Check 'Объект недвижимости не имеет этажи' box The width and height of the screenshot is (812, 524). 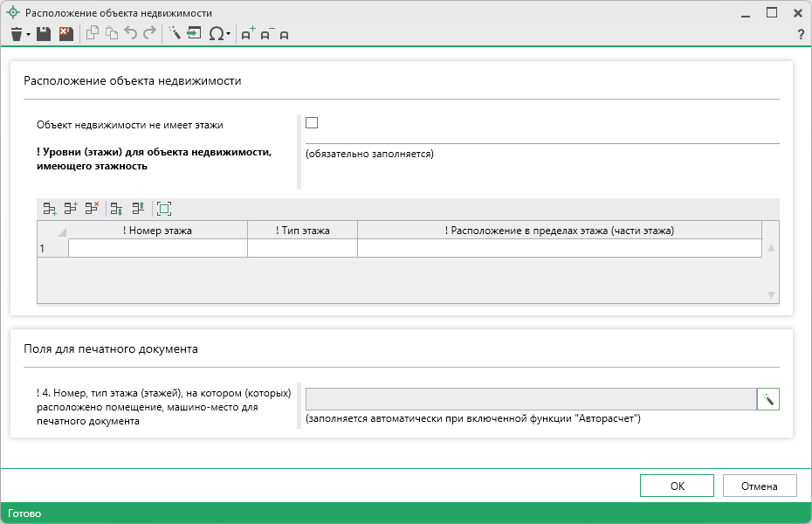(312, 123)
